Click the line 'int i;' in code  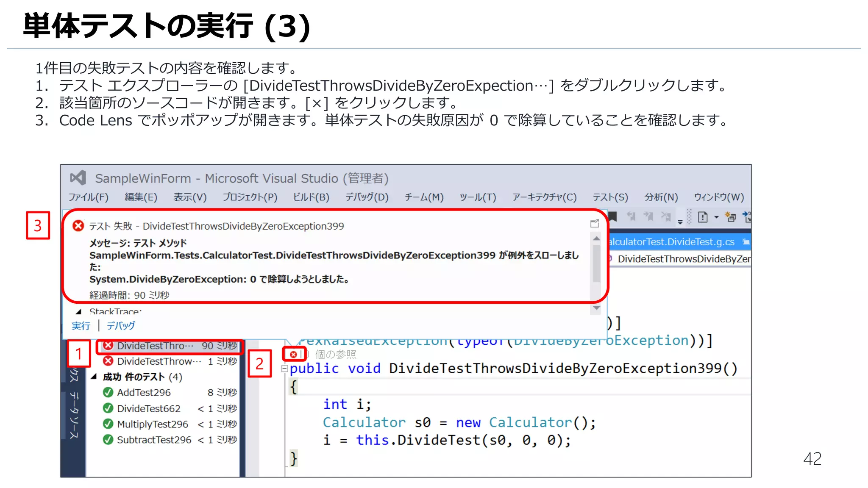pyautogui.click(x=347, y=404)
